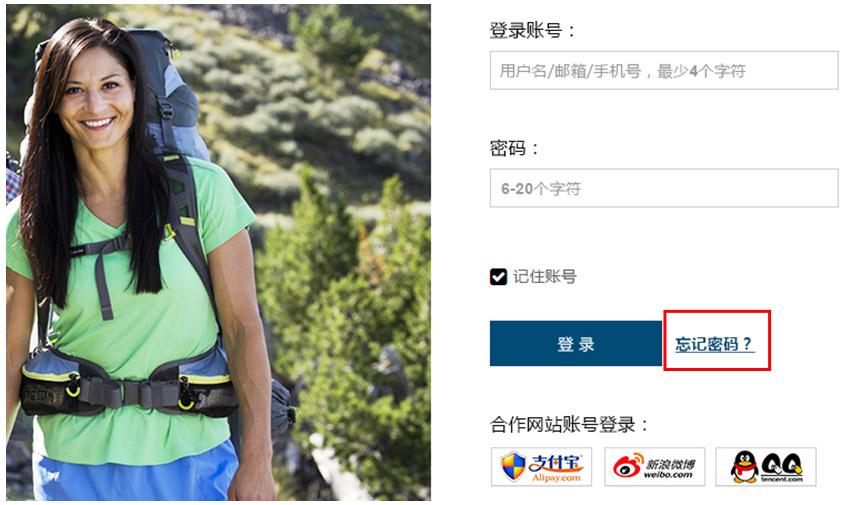The height and width of the screenshot is (505, 844).
Task: Click the red Weibo eye logo
Action: pyautogui.click(x=629, y=466)
